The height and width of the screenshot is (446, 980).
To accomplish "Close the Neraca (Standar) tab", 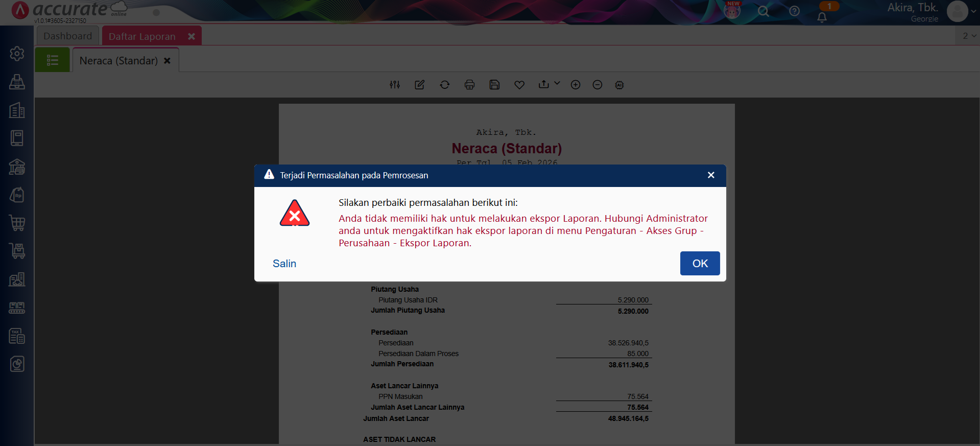I will pos(167,61).
